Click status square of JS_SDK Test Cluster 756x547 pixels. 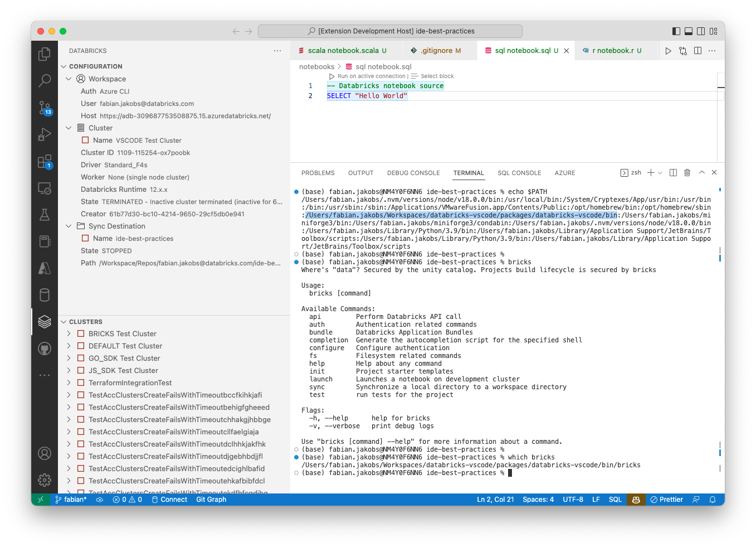[81, 370]
